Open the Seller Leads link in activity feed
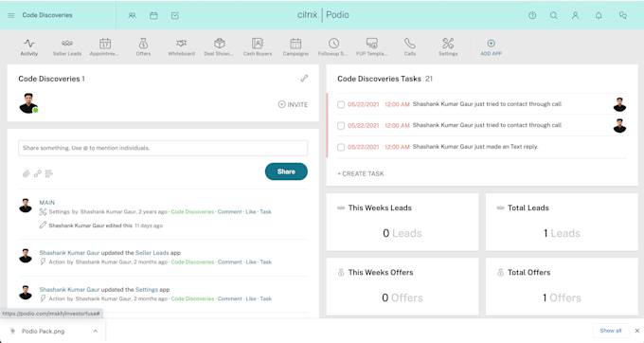644x343 pixels. pyautogui.click(x=152, y=253)
